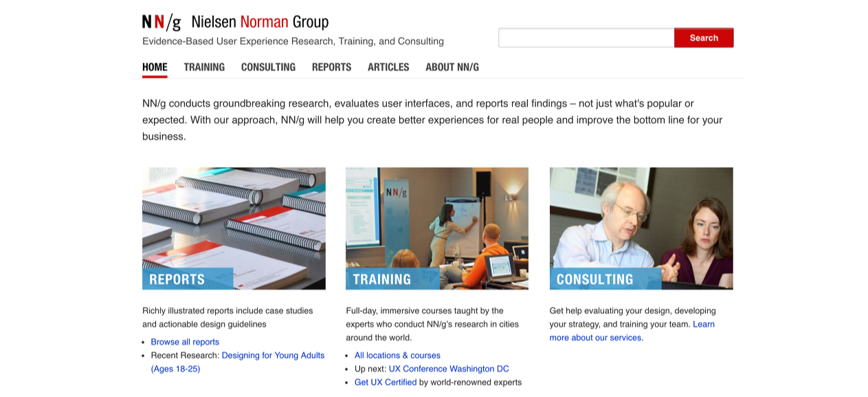Viewport: 868px width, 397px height.
Task: Open the ARTICLES navigation item
Action: 388,67
